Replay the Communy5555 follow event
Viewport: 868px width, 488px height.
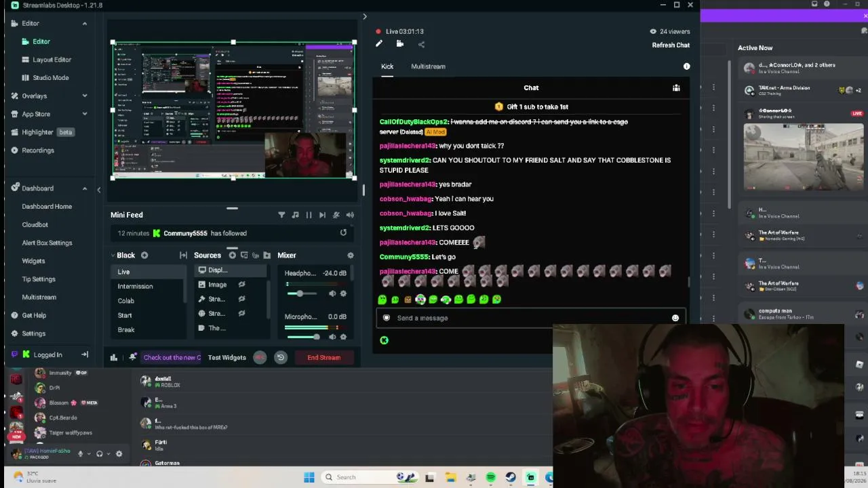(x=343, y=233)
